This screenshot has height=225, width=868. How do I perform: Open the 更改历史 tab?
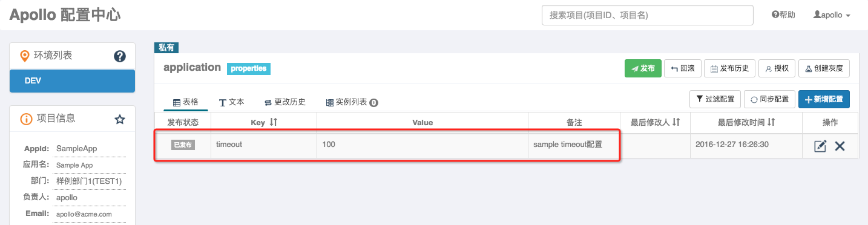point(284,102)
